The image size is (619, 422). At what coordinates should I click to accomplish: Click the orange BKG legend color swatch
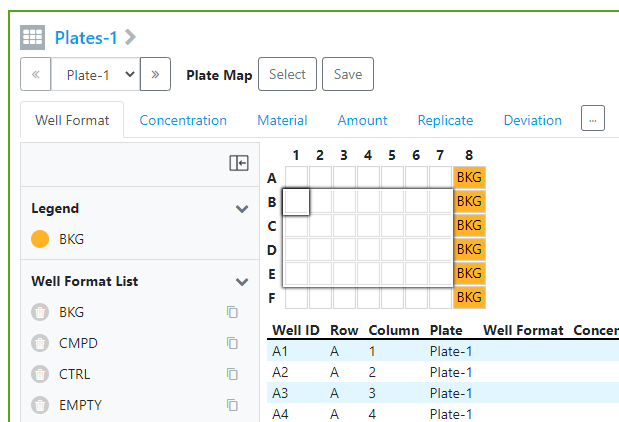[x=40, y=240]
